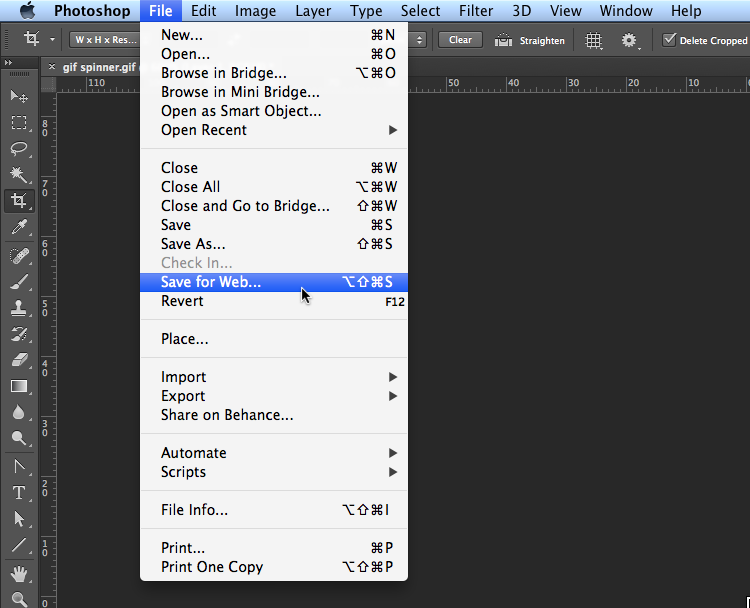
Task: Select the Pen tool
Action: pos(19,466)
